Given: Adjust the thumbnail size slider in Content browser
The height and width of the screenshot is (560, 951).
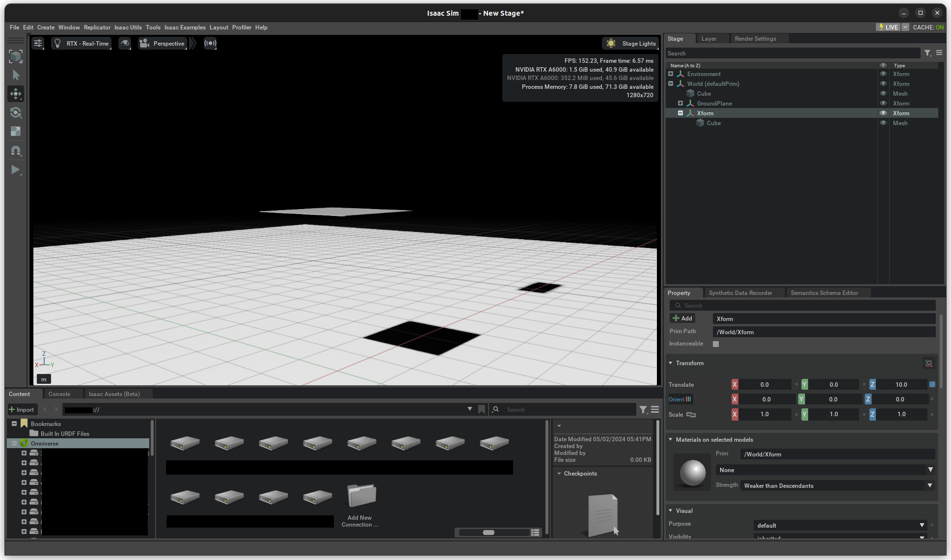Looking at the screenshot, I should [x=489, y=533].
